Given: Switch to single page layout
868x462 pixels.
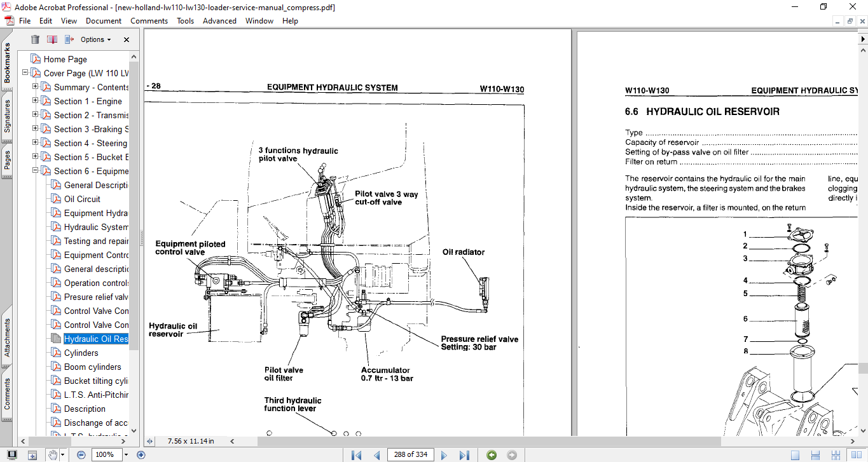Looking at the screenshot, I should (x=795, y=454).
